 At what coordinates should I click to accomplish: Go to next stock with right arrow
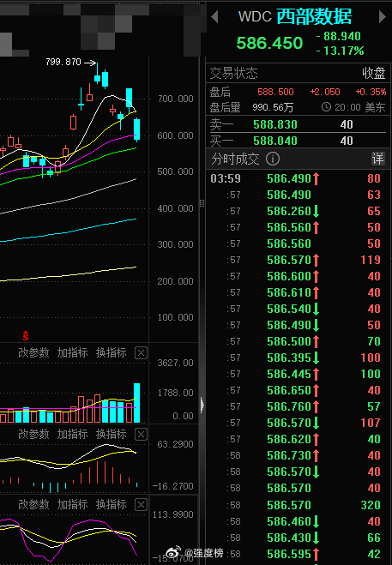click(382, 16)
